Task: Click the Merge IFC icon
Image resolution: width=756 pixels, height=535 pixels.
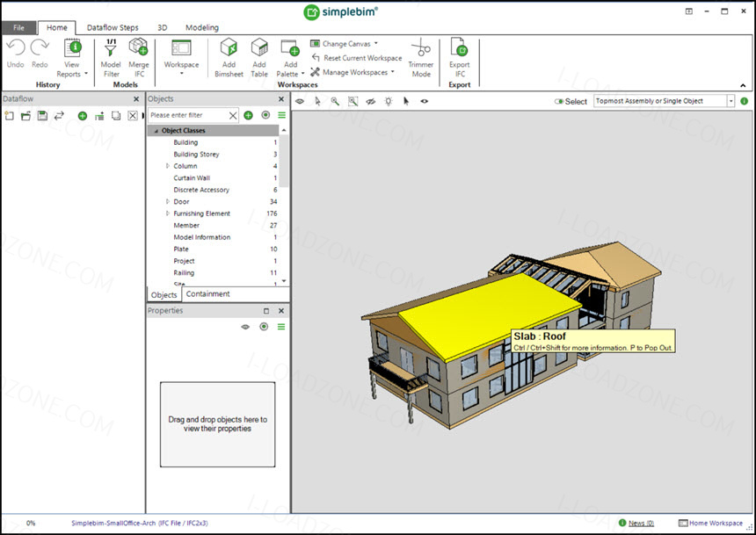Action: (138, 47)
